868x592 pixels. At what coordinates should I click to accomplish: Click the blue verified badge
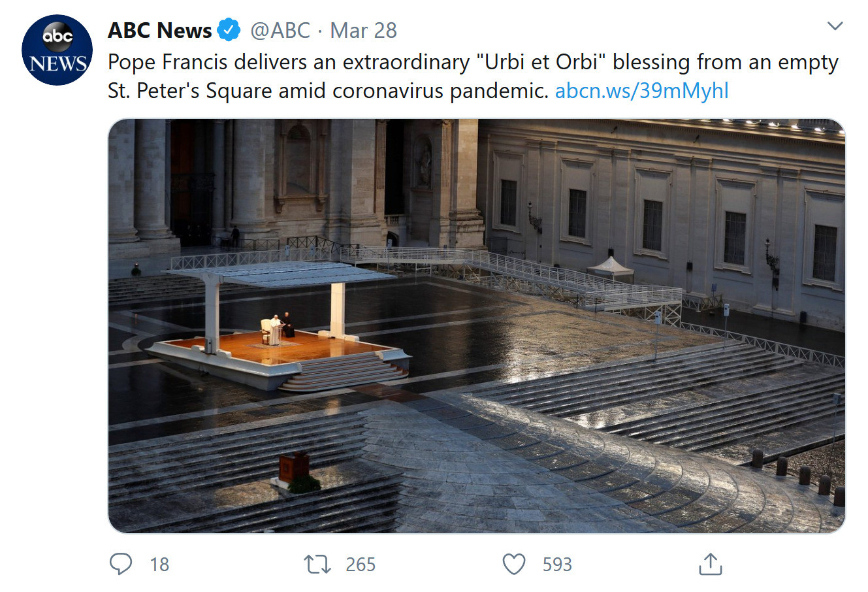(229, 30)
